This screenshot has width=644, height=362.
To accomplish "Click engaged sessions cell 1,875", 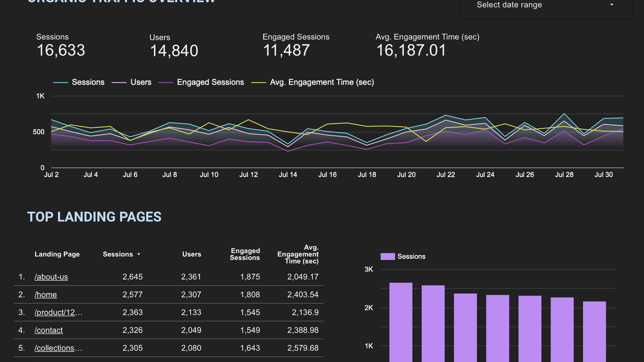I will pyautogui.click(x=250, y=277).
